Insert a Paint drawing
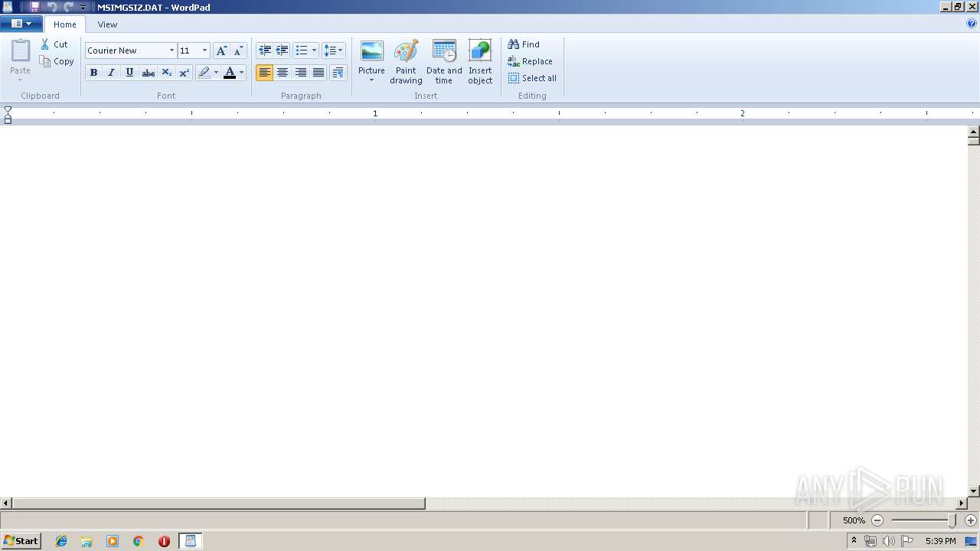Viewport: 980px width, 551px height. (x=406, y=62)
